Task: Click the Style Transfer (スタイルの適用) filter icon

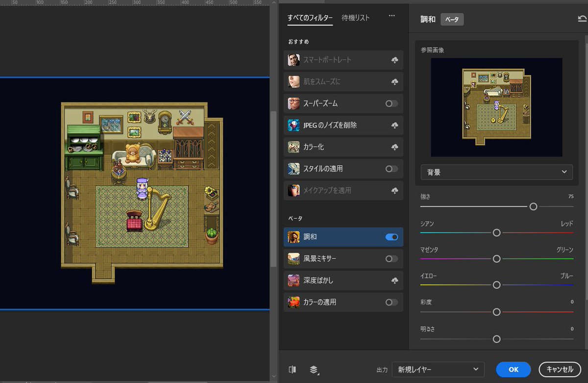Action: point(294,168)
